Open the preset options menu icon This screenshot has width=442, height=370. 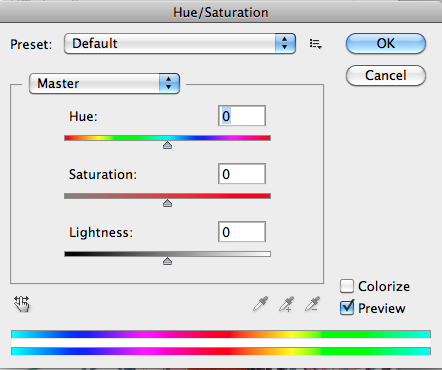point(315,44)
